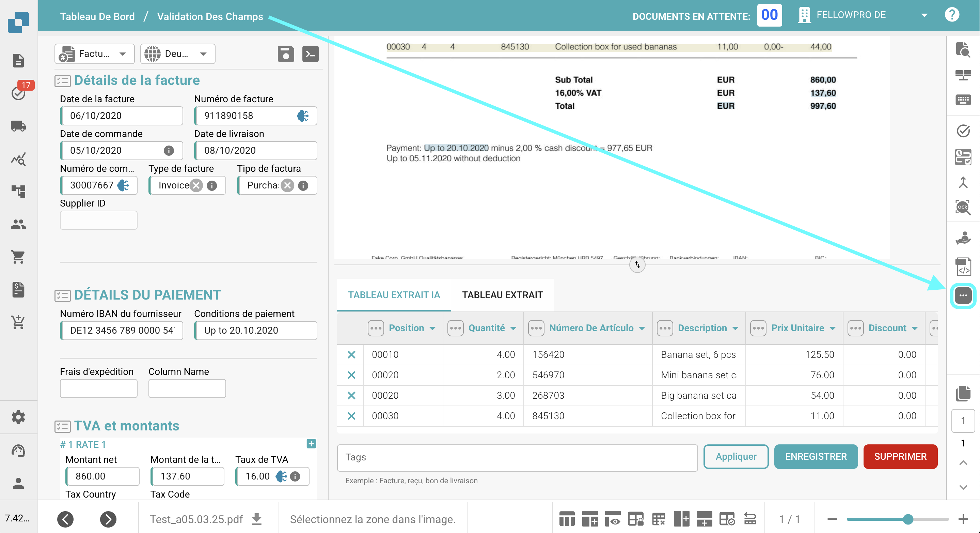
Task: Expand the Factu... document type dropdown
Action: point(123,54)
